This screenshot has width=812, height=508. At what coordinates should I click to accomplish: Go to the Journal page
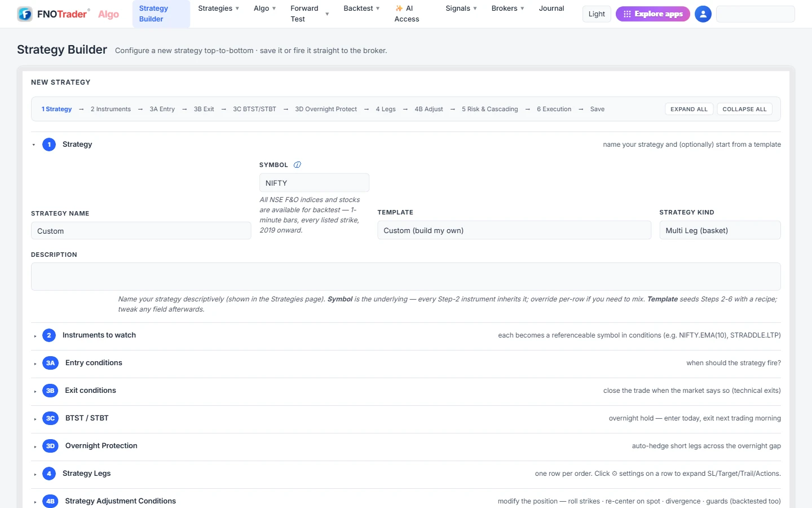(551, 8)
